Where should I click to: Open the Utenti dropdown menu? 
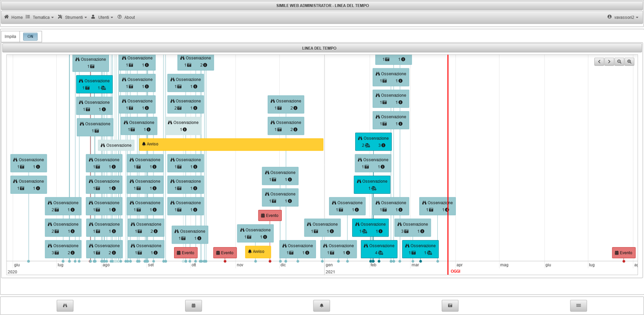coord(102,17)
